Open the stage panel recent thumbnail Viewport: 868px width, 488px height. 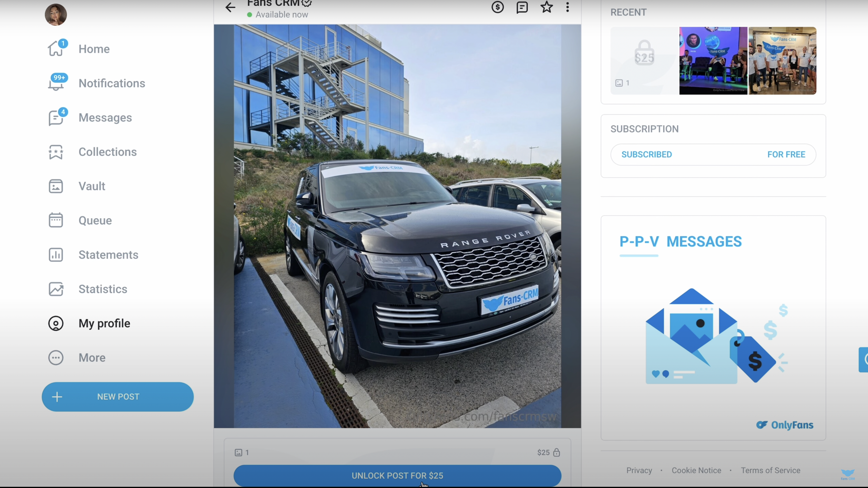click(x=713, y=60)
